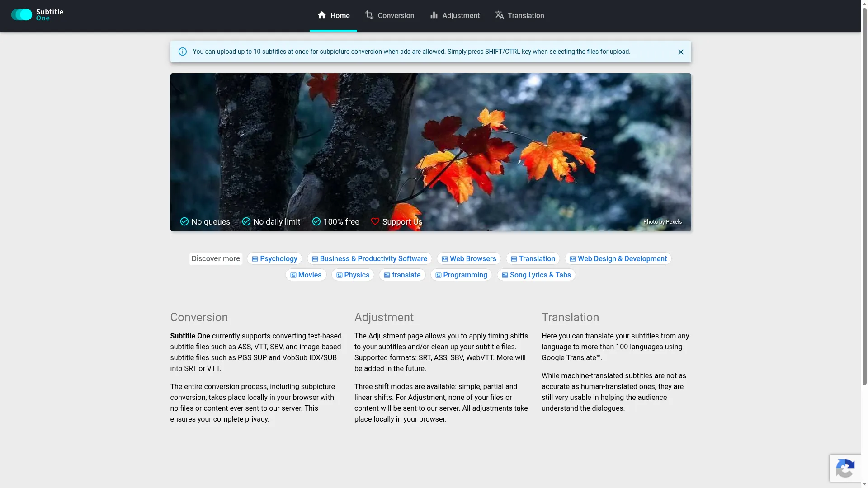Click the icon beside the Translation ad link

point(514,259)
